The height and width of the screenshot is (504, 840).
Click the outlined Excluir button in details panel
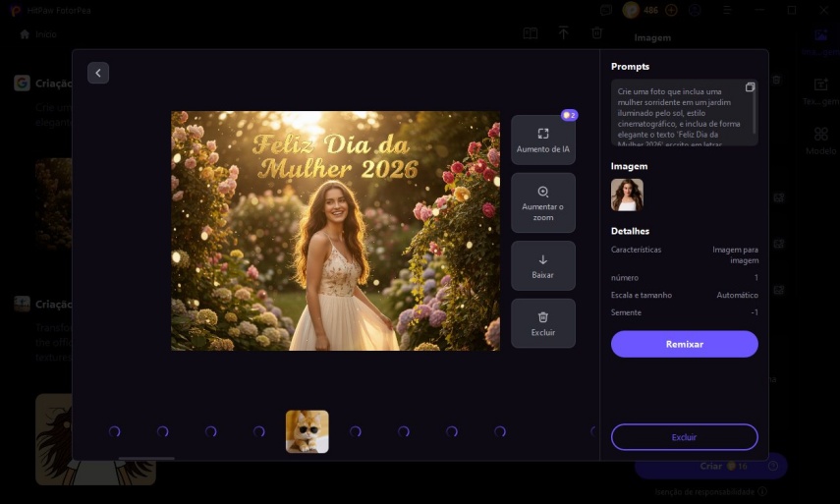tap(684, 437)
